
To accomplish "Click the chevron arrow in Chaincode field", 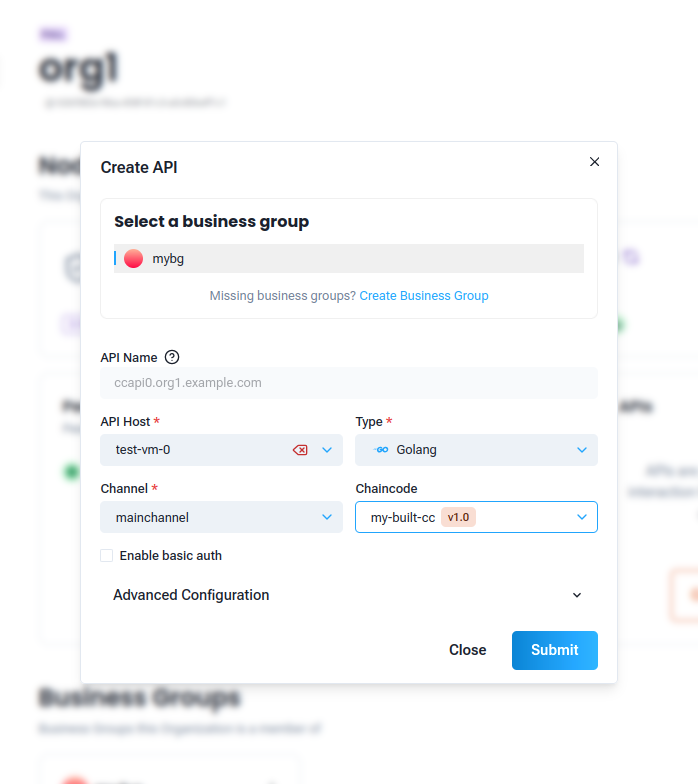I will 582,517.
